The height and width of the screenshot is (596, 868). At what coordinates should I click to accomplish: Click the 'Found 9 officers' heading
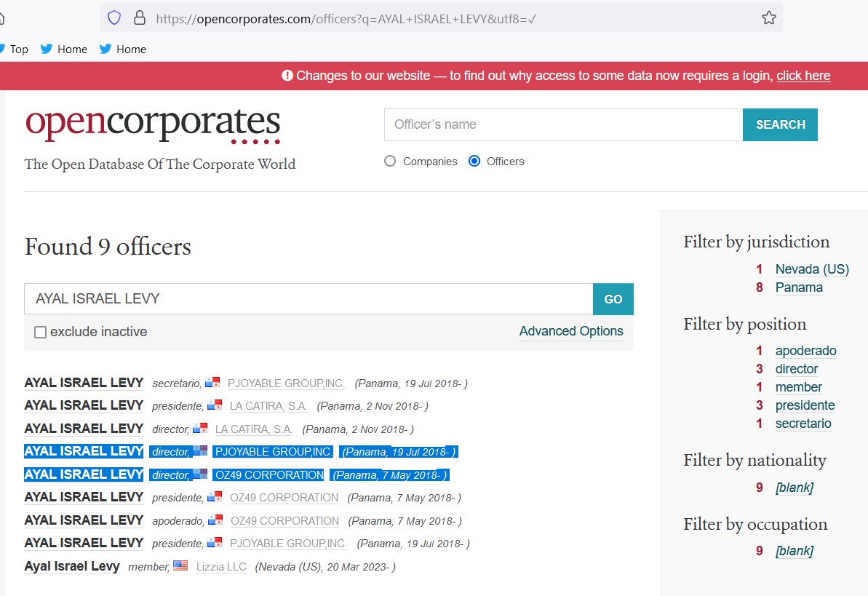108,247
